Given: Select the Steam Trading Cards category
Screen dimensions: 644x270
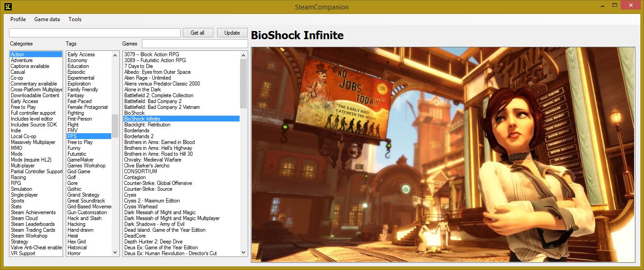Looking at the screenshot, I should click(36, 230).
